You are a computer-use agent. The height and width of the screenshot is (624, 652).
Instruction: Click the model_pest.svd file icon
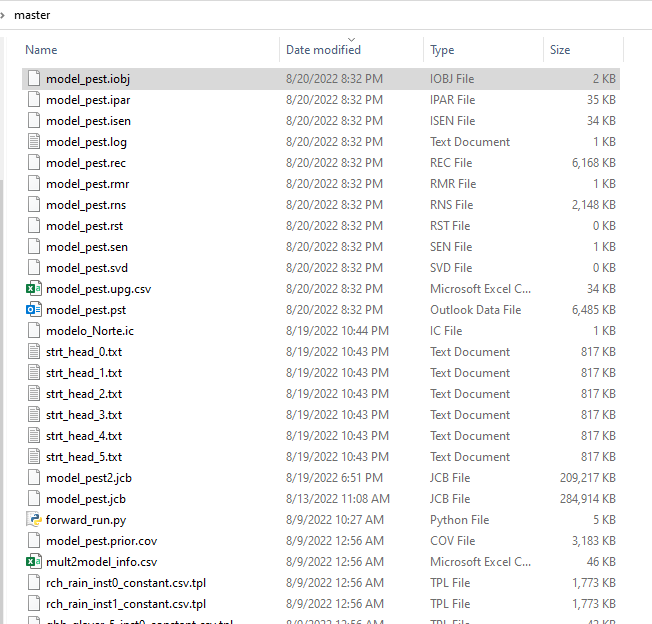pyautogui.click(x=34, y=268)
